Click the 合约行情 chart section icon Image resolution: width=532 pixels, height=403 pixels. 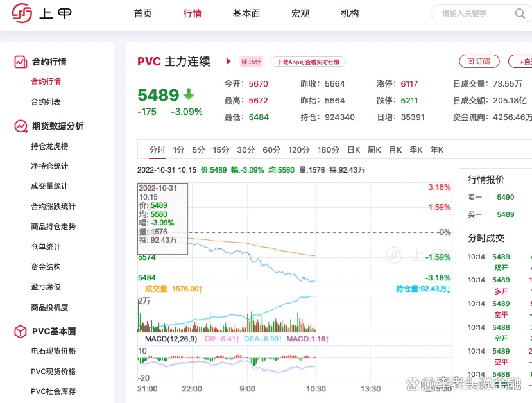point(21,62)
